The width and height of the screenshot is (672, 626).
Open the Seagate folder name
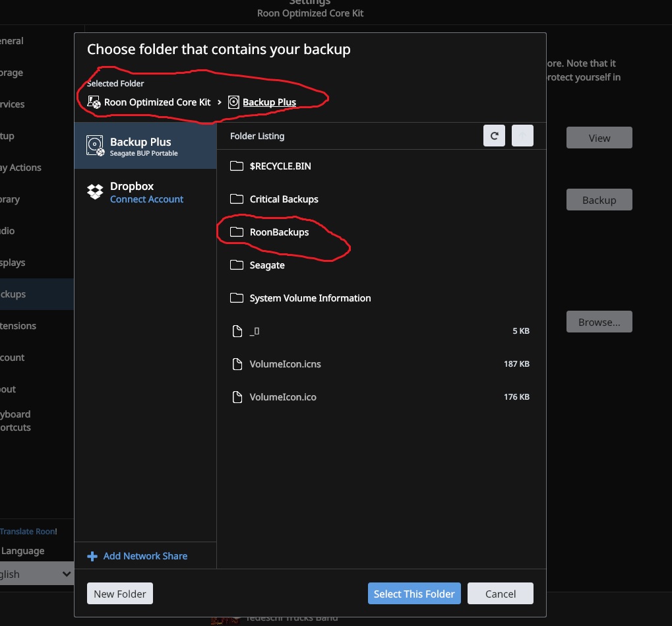(267, 265)
